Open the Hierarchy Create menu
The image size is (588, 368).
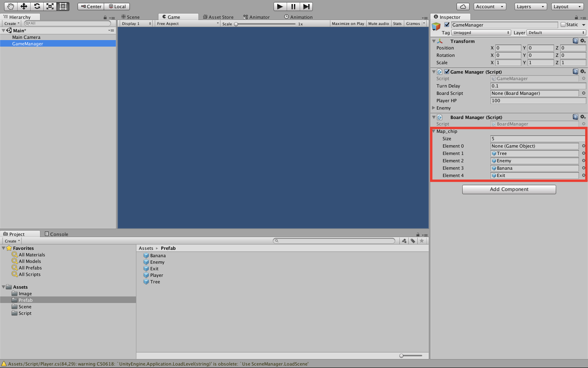point(11,24)
